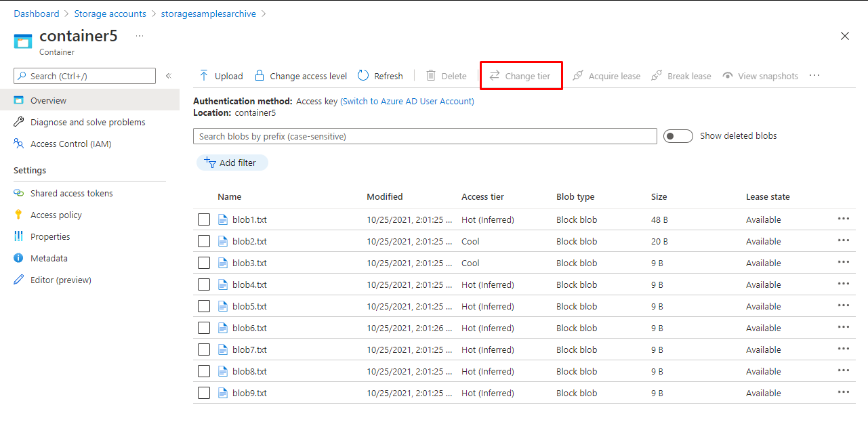Open the context menu for blob1.txt row
868x426 pixels.
coord(844,219)
